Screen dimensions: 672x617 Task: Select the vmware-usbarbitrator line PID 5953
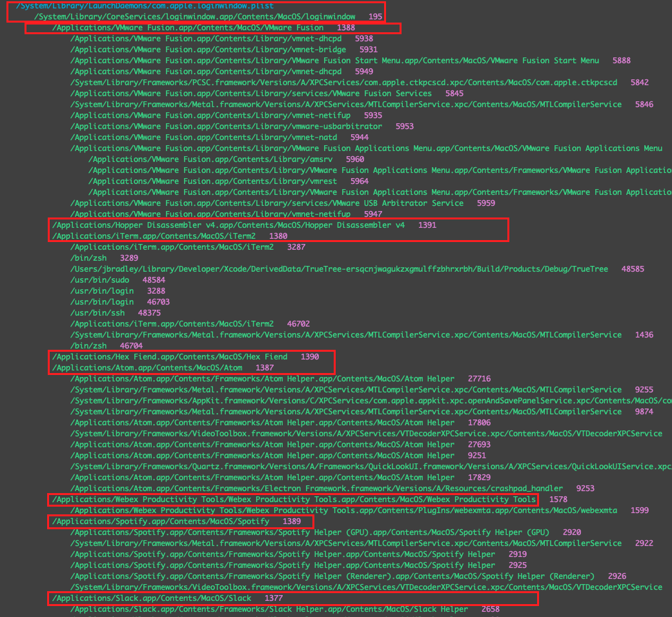241,126
